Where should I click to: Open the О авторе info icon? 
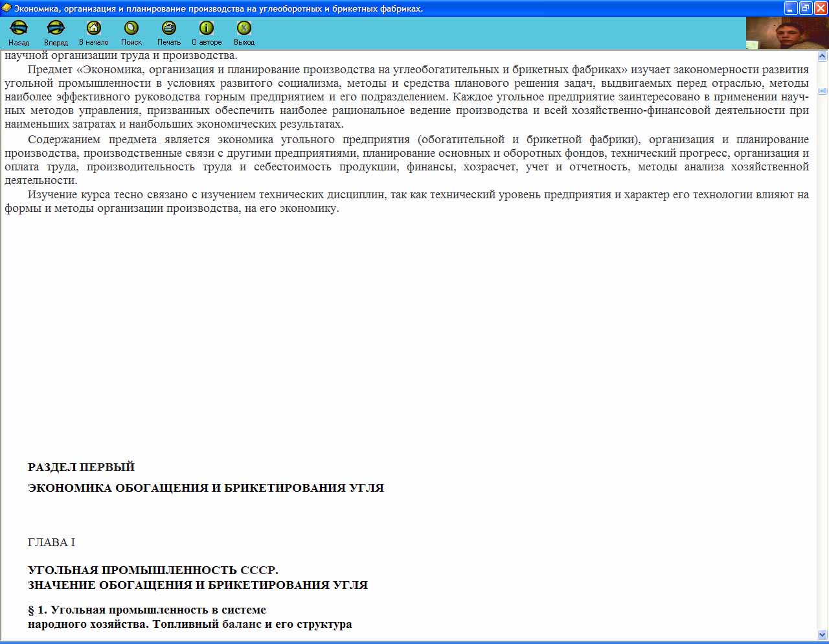tap(207, 33)
